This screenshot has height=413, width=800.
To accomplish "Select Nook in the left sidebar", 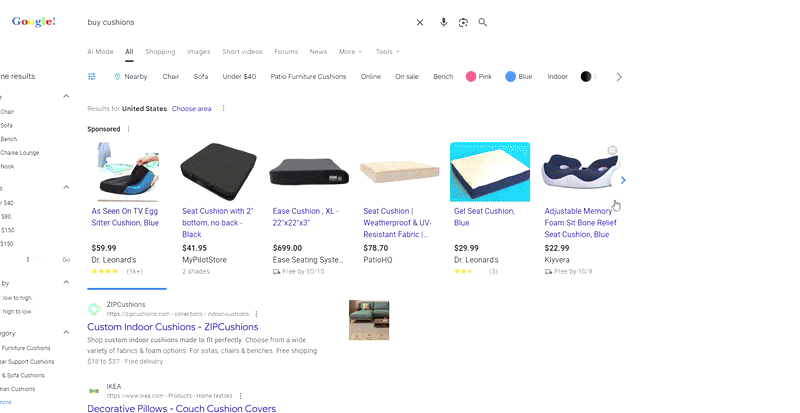I will pos(7,166).
